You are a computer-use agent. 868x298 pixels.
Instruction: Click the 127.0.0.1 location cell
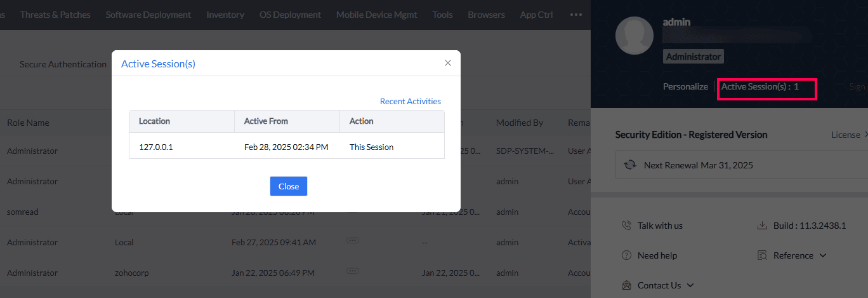(x=156, y=147)
